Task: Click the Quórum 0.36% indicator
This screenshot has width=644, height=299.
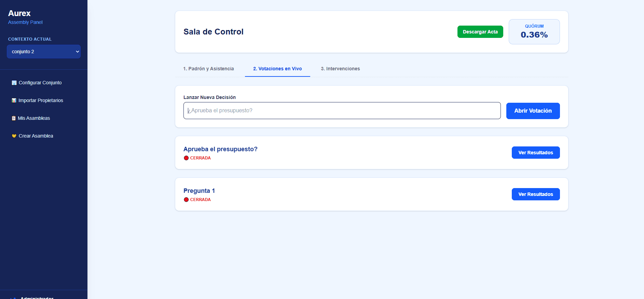Action: click(x=534, y=32)
